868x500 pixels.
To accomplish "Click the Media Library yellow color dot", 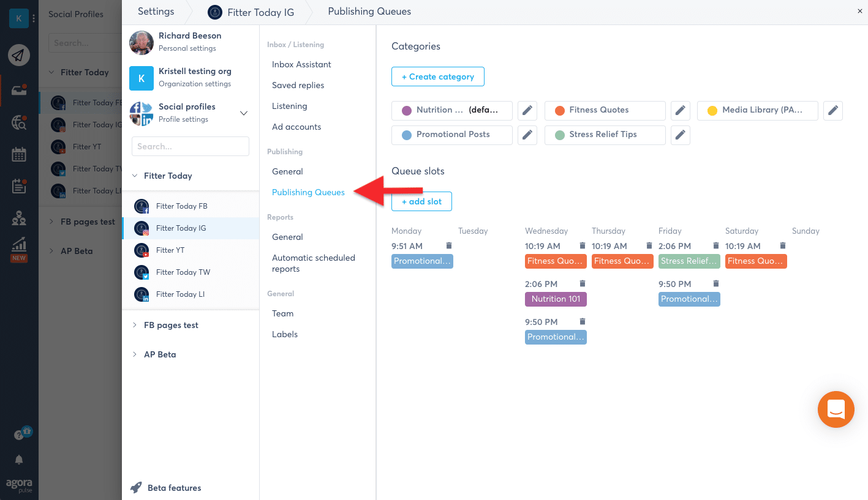I will 712,111.
